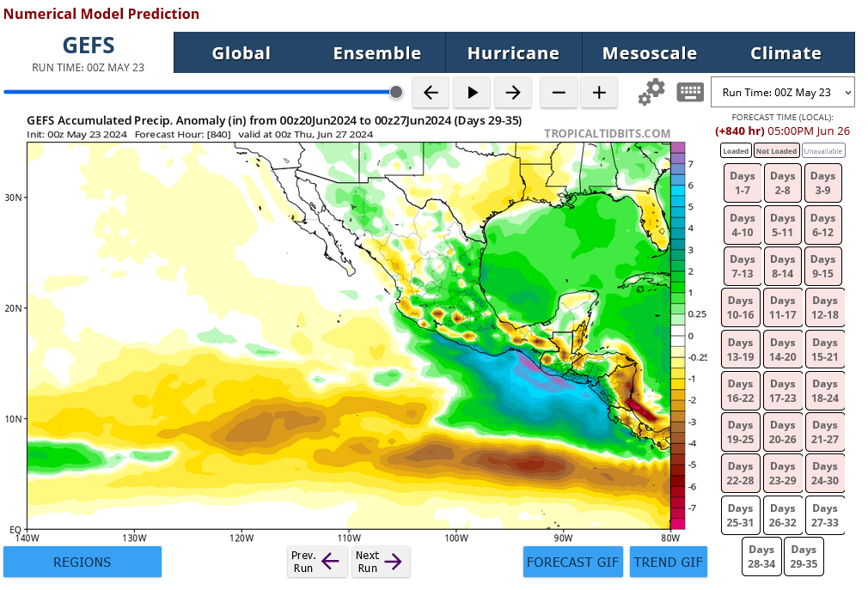Screen dimensions: 868x590
Task: Decrease animation speed with minus button
Action: tap(559, 93)
